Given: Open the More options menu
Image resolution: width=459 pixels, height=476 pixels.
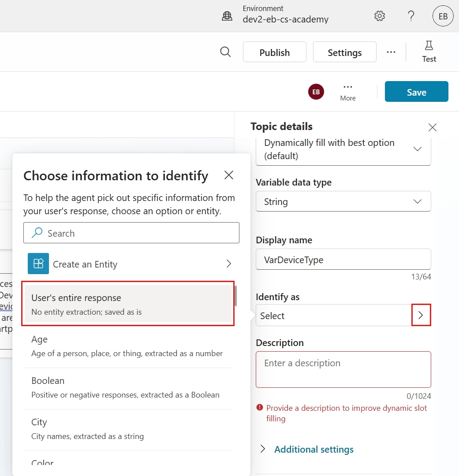Looking at the screenshot, I should [347, 92].
